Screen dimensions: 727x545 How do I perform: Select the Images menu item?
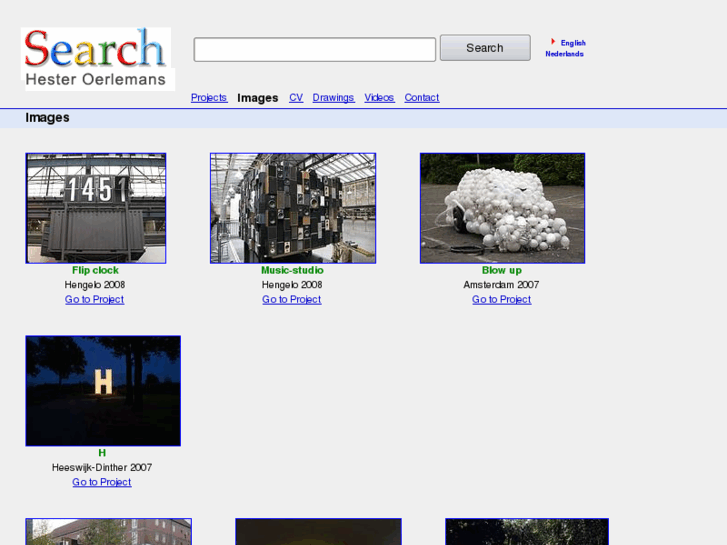click(x=257, y=98)
